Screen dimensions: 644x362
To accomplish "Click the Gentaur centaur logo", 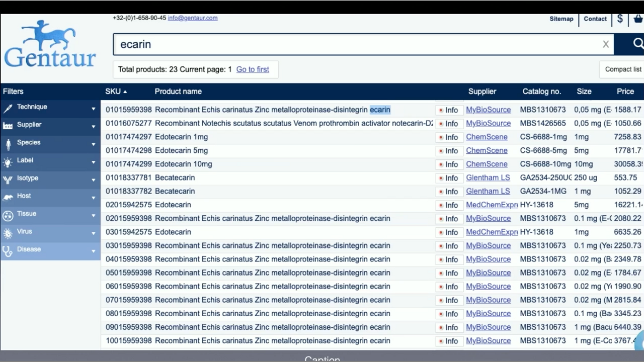I will (50, 44).
